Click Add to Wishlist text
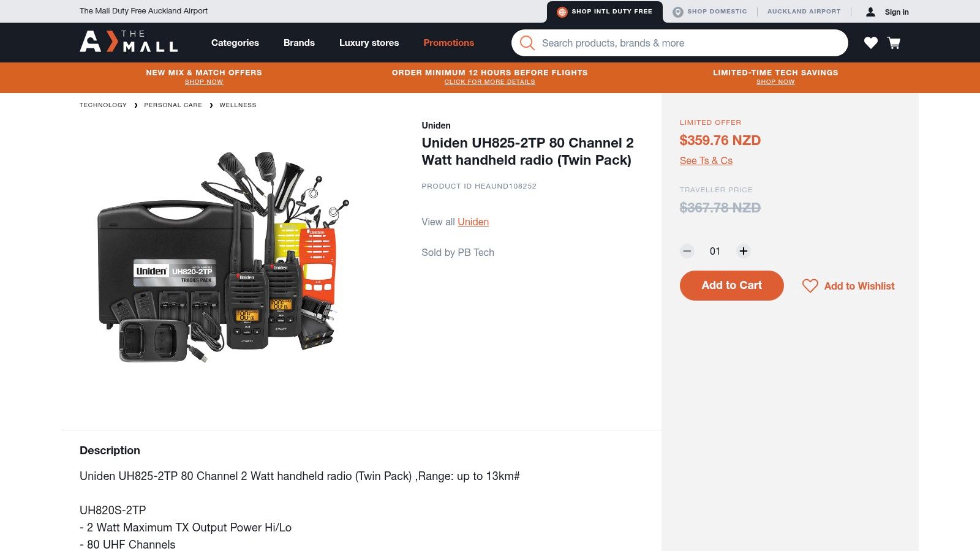The width and height of the screenshot is (980, 551). click(x=859, y=286)
